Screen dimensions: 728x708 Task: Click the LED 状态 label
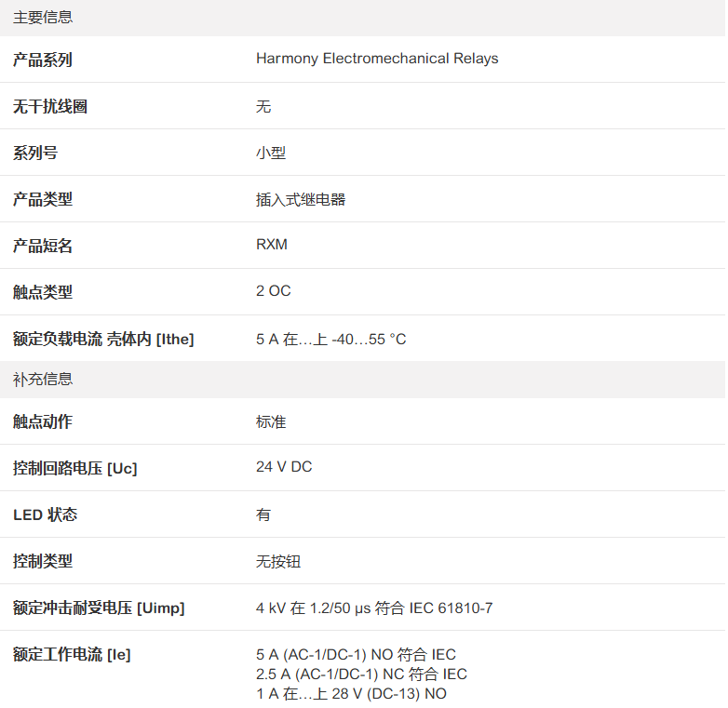(x=45, y=514)
